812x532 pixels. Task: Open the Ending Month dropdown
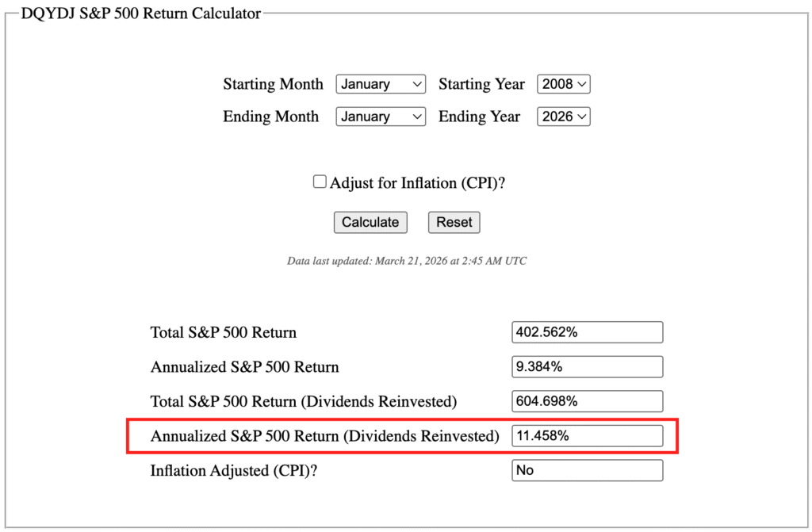click(x=381, y=117)
